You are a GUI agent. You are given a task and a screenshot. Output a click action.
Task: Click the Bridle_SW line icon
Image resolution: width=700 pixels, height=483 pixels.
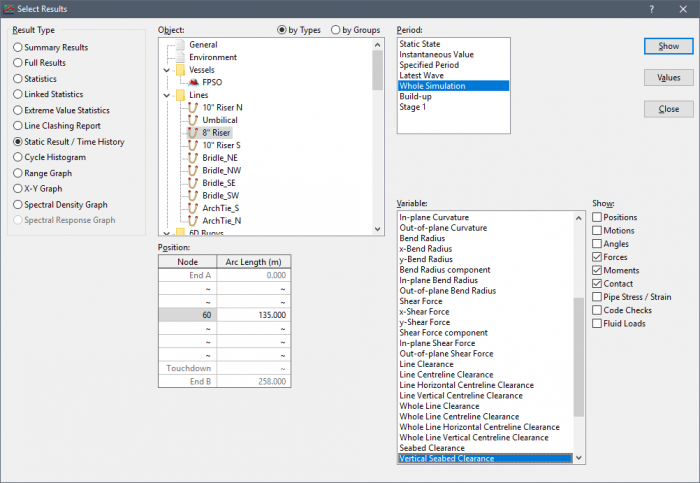193,196
